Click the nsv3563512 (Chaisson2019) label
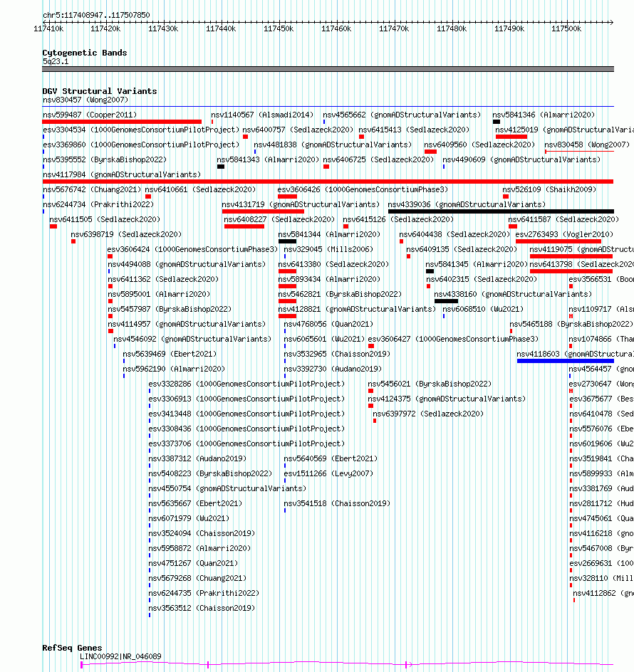The height and width of the screenshot is (672, 634). tap(202, 608)
